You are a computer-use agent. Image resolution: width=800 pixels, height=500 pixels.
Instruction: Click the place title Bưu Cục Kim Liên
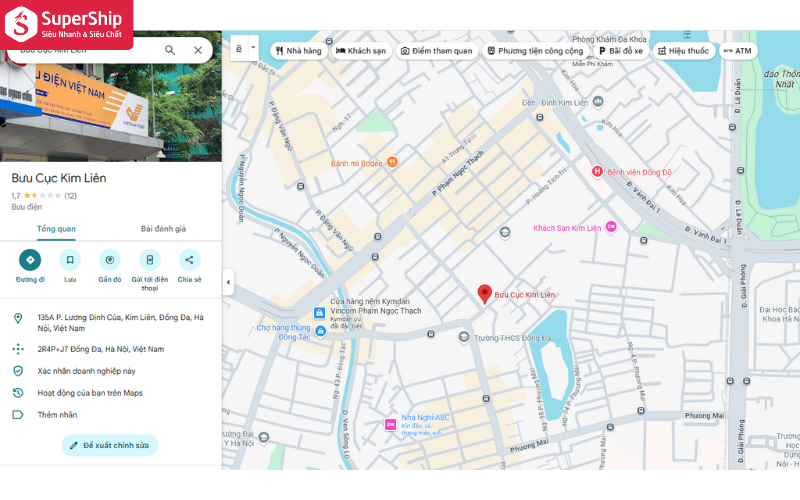click(x=59, y=179)
